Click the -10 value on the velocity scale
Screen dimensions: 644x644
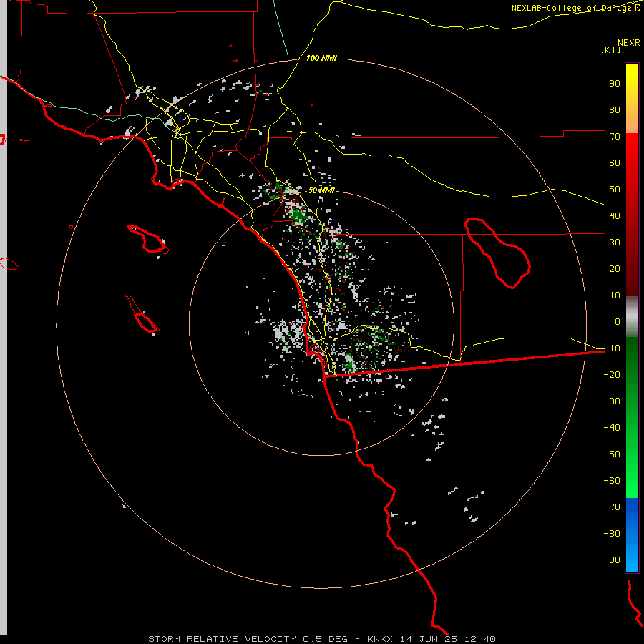pyautogui.click(x=612, y=348)
